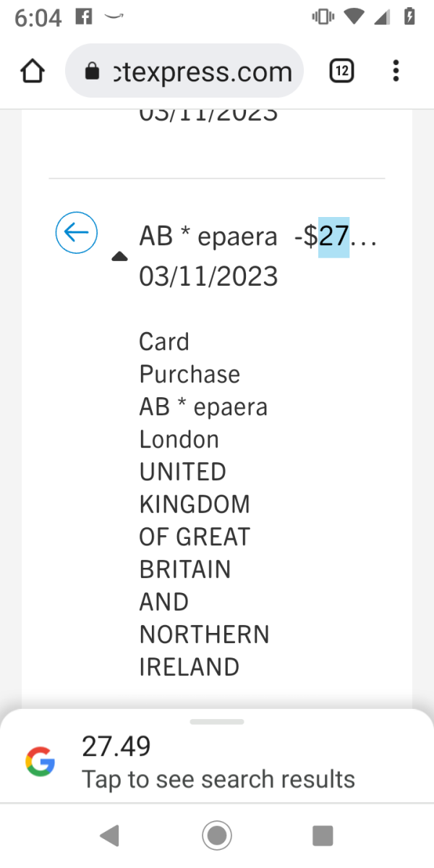Tap the highlighted 27 amount text
434x868 pixels.
click(333, 237)
